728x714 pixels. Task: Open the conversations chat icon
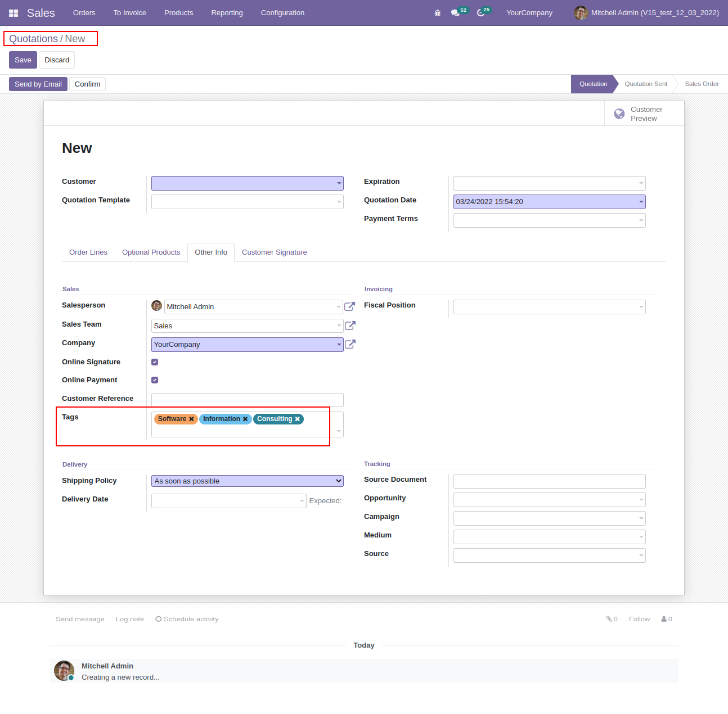point(455,13)
